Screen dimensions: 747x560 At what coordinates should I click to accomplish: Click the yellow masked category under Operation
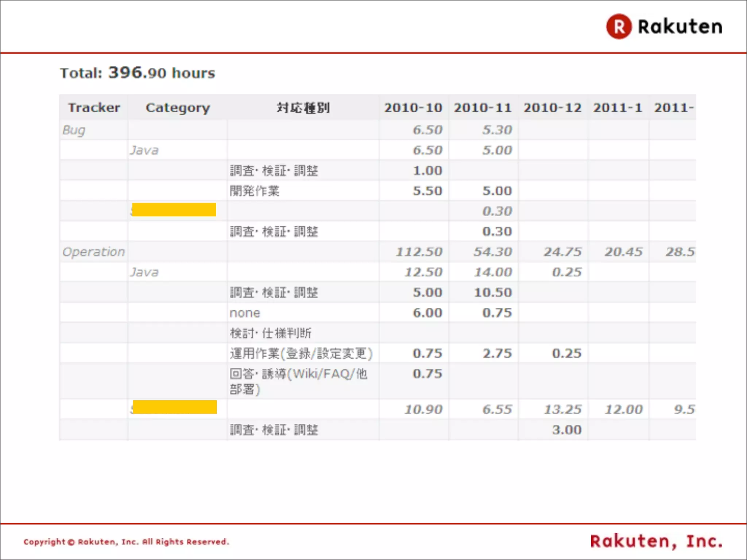(x=175, y=407)
